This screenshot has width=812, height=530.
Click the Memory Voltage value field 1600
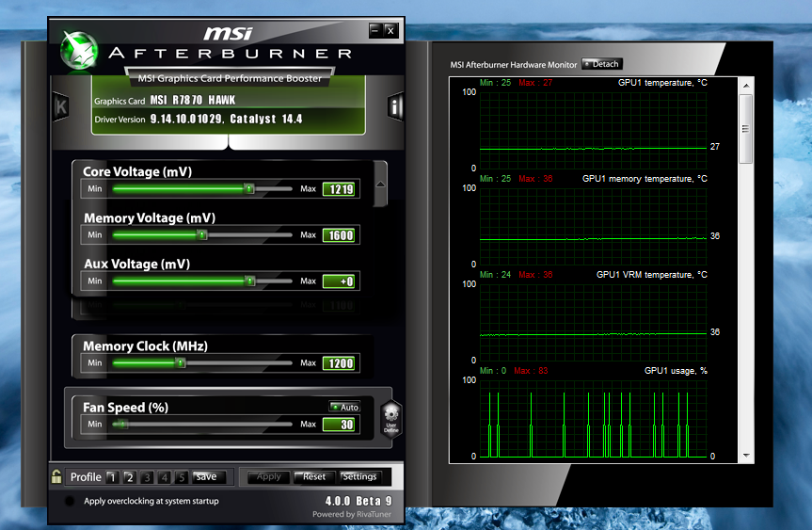(x=341, y=235)
